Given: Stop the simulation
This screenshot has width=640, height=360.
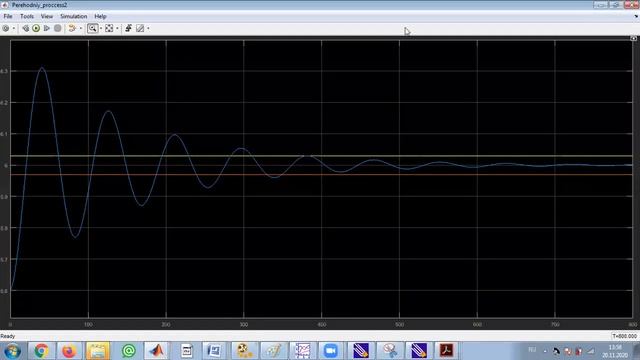Looking at the screenshot, I should pos(58,28).
